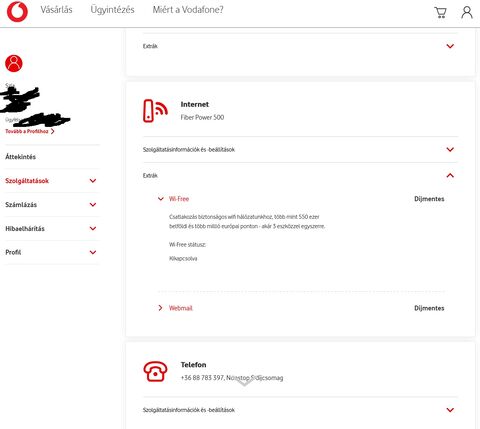Select Számlázás in the sidebar
This screenshot has height=429, width=480.
(x=21, y=205)
